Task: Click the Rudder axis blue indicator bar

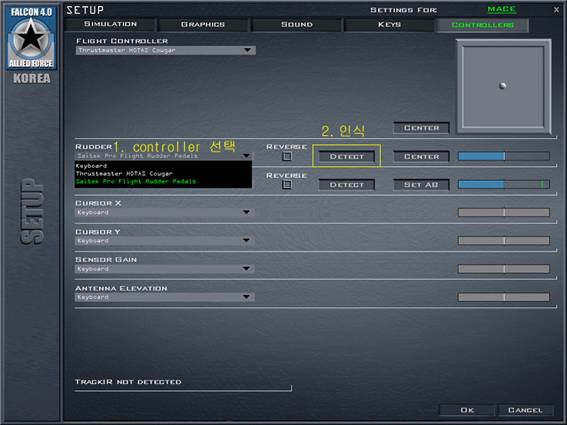Action: pyautogui.click(x=504, y=156)
